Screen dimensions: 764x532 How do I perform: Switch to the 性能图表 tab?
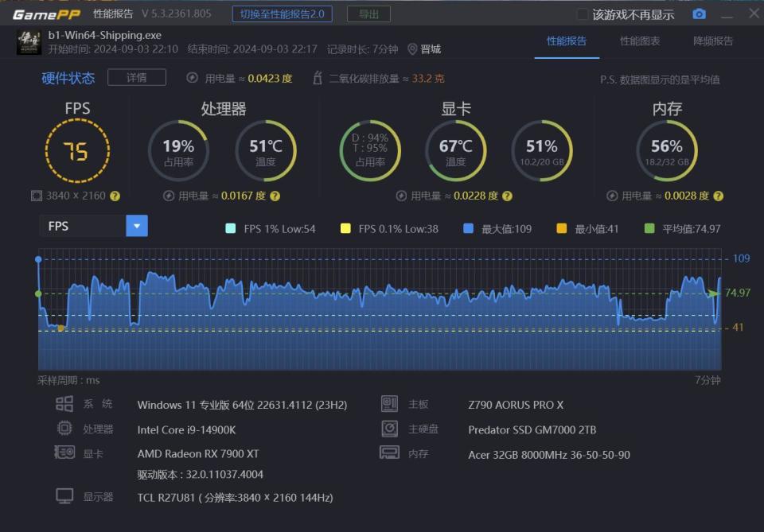point(640,41)
